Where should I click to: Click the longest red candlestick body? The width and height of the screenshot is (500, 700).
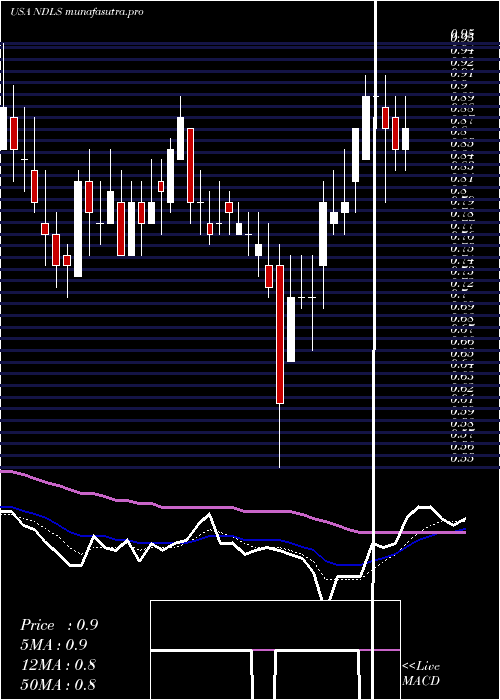click(280, 334)
